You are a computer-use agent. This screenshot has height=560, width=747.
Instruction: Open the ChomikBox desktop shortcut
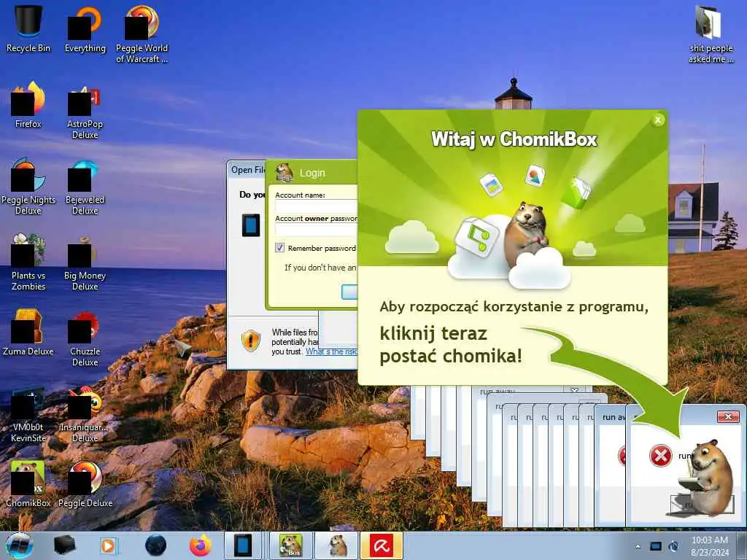[x=28, y=483]
